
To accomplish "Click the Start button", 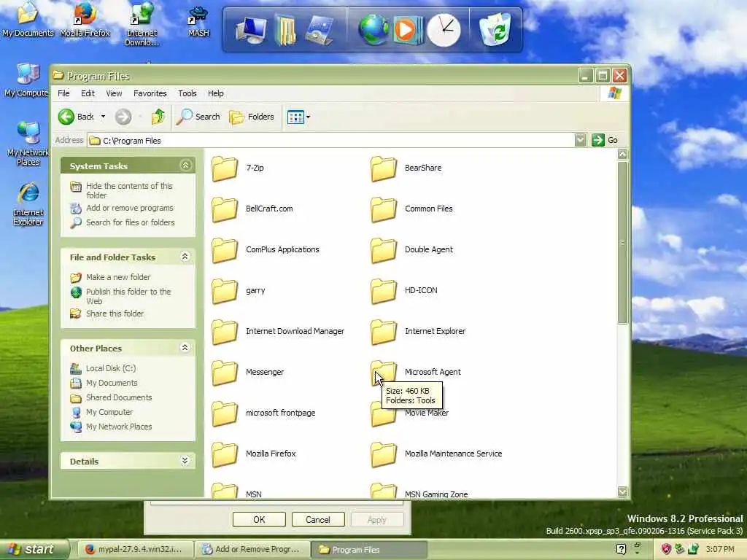I will 34,549.
